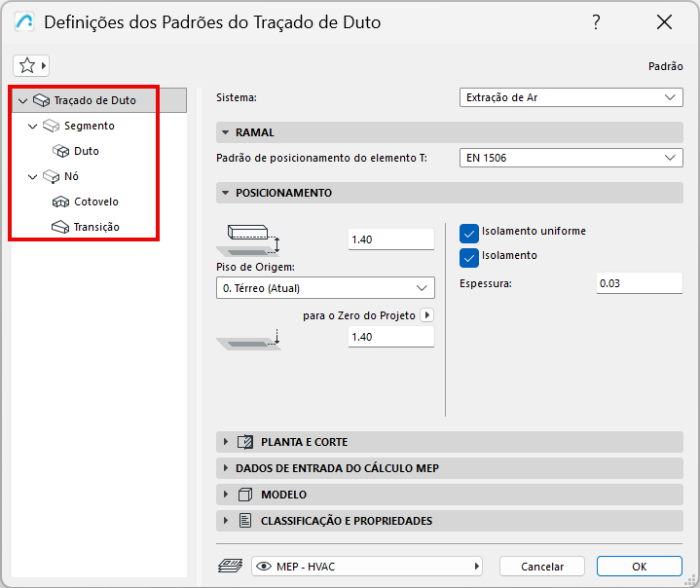The image size is (700, 588).
Task: Expand DADOS DE ENTRADA DO CÁLCULO MEP panel
Action: click(x=226, y=468)
